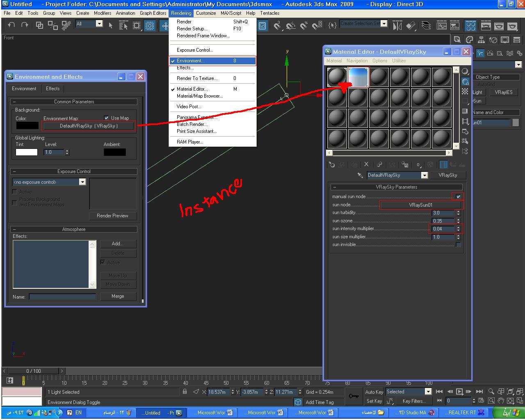Click Add... atmosphere effect button

[118, 244]
